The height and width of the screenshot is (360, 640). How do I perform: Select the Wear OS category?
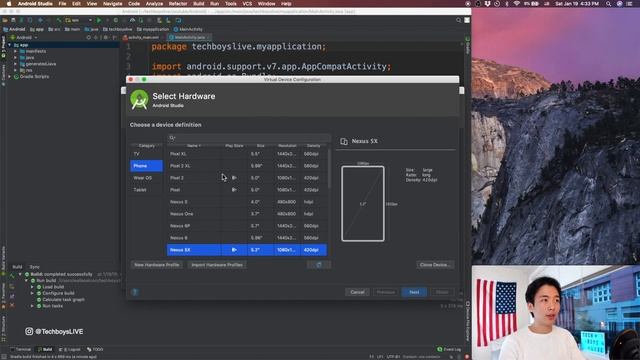pos(146,178)
